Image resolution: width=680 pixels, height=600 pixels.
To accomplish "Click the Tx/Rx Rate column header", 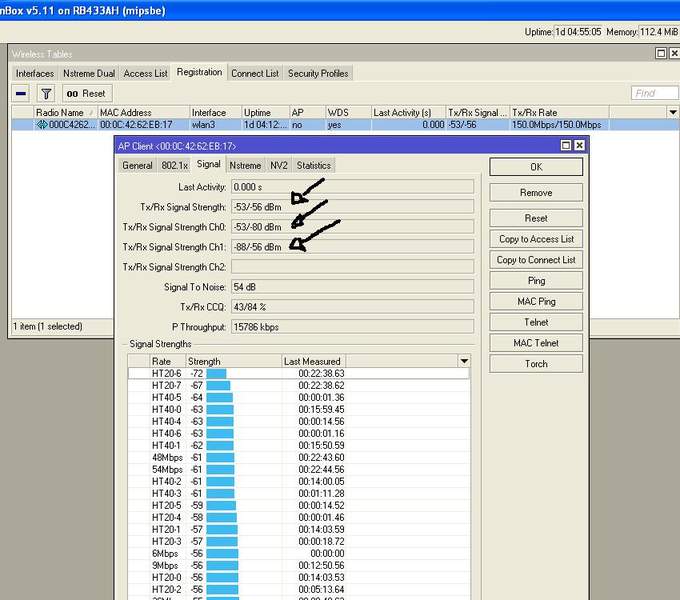I will pos(559,112).
